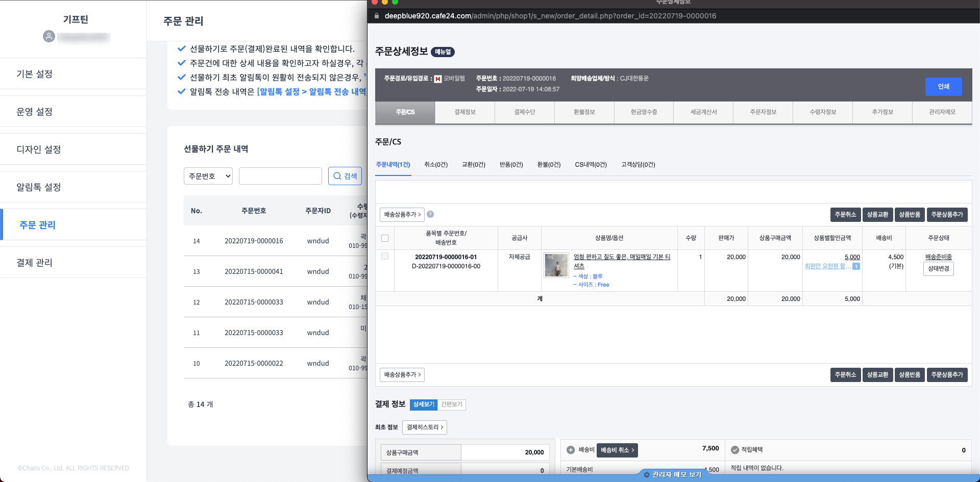Expand the upper 배송상품추가 menu
Image resolution: width=980 pixels, height=482 pixels.
coord(402,215)
